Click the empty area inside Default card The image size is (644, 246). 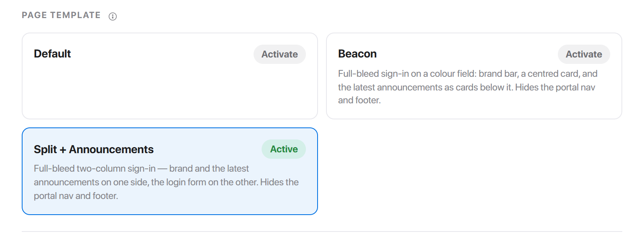click(170, 92)
